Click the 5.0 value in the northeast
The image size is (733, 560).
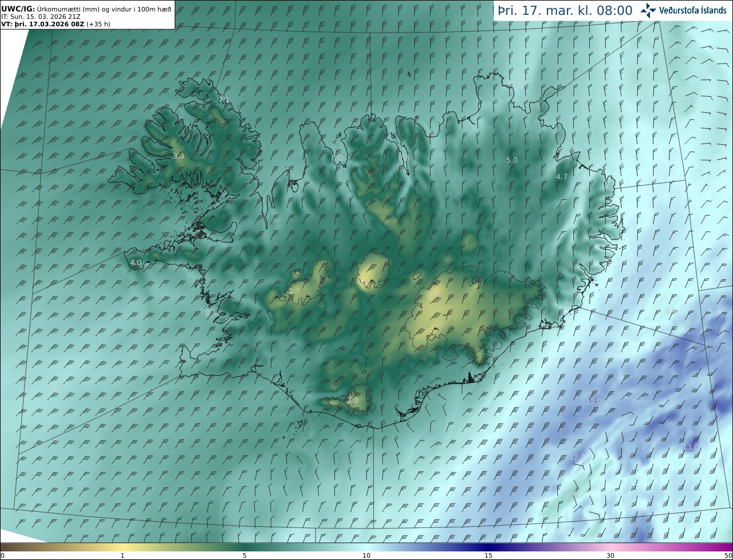coord(511,160)
